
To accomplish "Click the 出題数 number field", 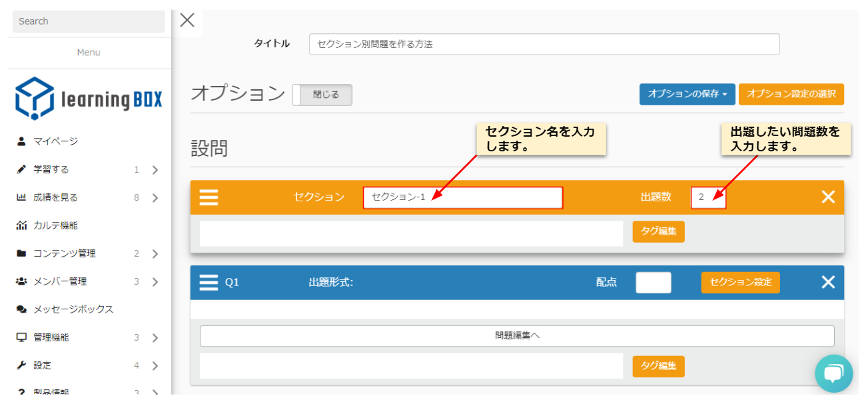I will coord(708,198).
